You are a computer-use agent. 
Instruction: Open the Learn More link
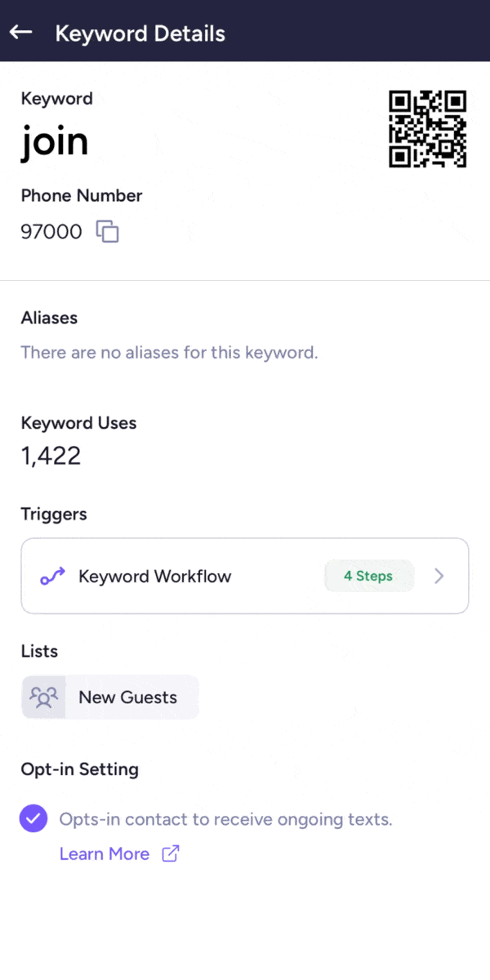tap(105, 854)
